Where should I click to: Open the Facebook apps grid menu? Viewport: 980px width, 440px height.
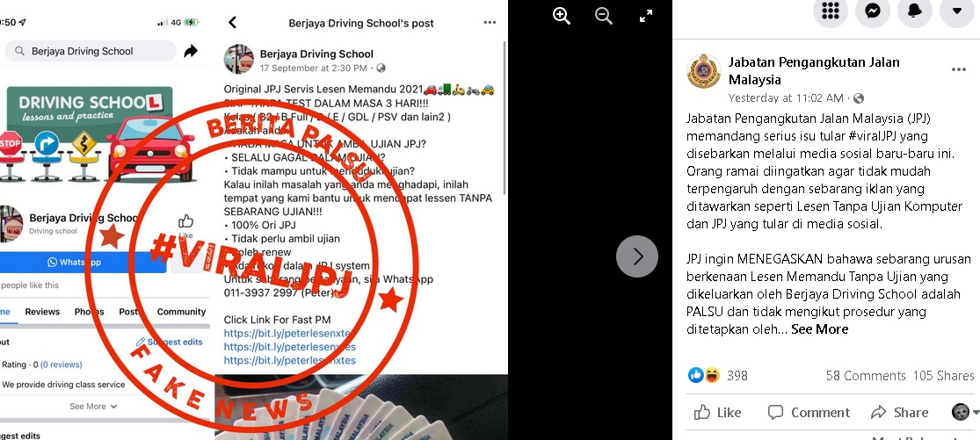[x=830, y=11]
